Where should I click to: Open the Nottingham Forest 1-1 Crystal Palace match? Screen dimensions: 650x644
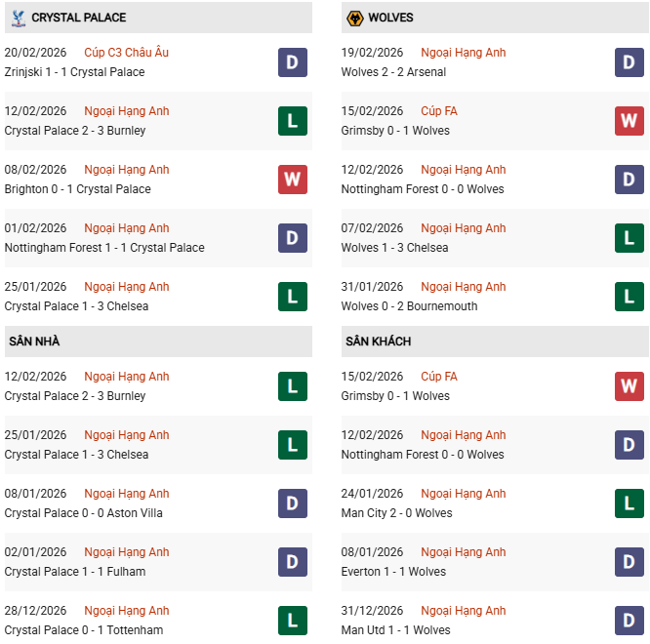104,248
